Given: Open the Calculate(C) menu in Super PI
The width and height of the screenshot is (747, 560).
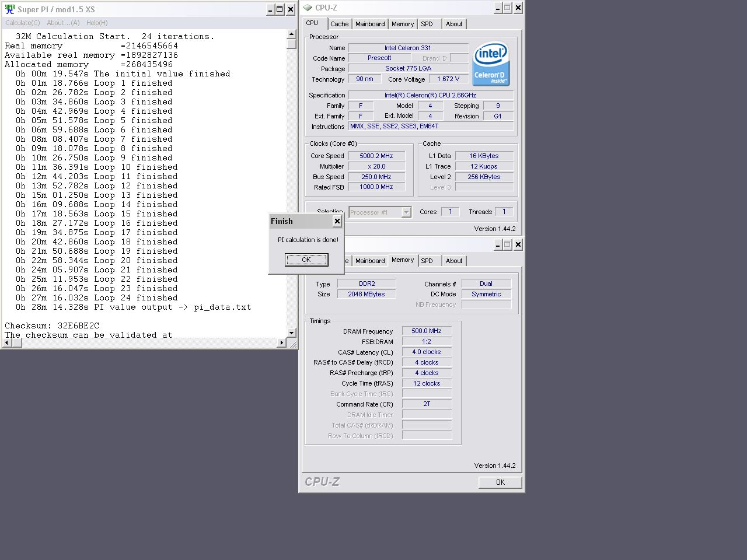Looking at the screenshot, I should click(x=23, y=23).
